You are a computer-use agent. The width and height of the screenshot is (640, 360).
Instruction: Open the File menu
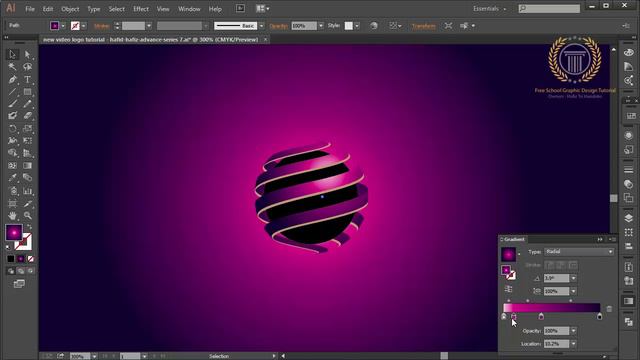click(x=30, y=9)
